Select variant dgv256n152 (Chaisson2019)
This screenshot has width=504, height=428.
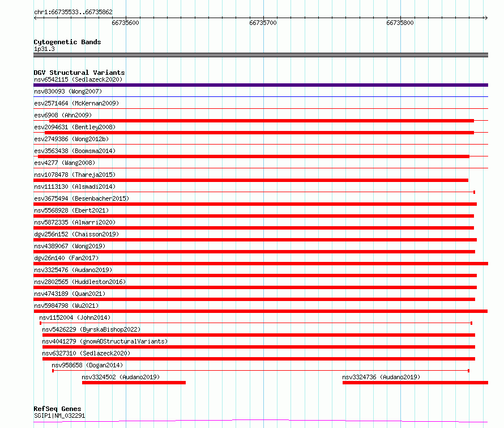click(x=76, y=234)
